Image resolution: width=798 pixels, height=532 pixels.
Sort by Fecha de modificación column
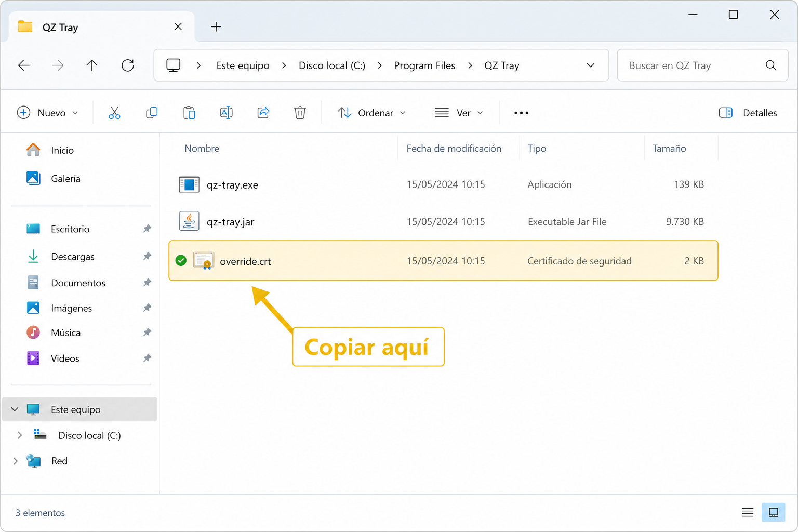pyautogui.click(x=454, y=149)
